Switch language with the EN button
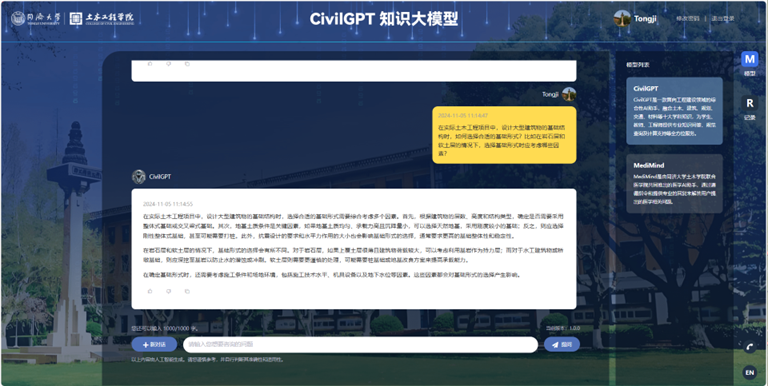The image size is (768, 386). tap(749, 373)
